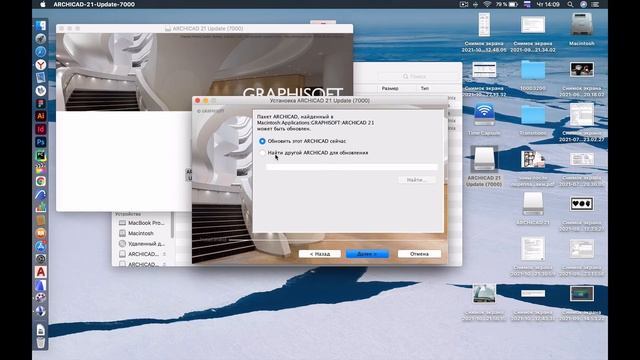640x360 pixels.
Task: Open Final Cut Pro from the Dock
Action: 40,168
